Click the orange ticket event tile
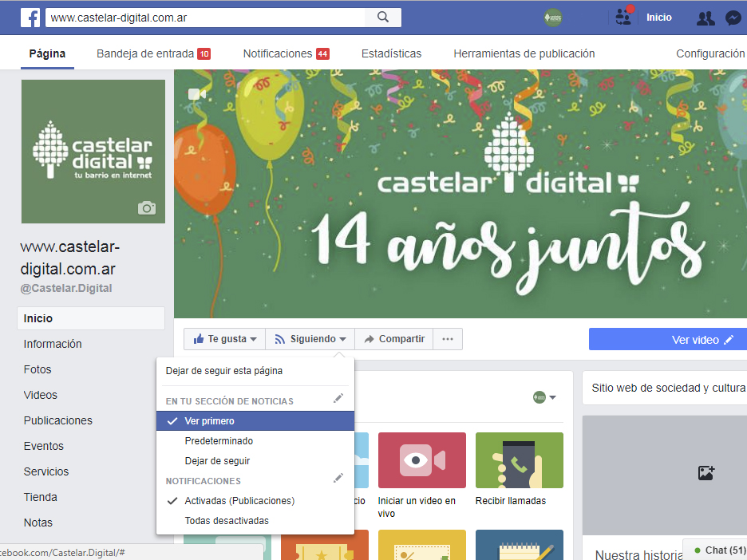This screenshot has height=560, width=747. [325, 545]
